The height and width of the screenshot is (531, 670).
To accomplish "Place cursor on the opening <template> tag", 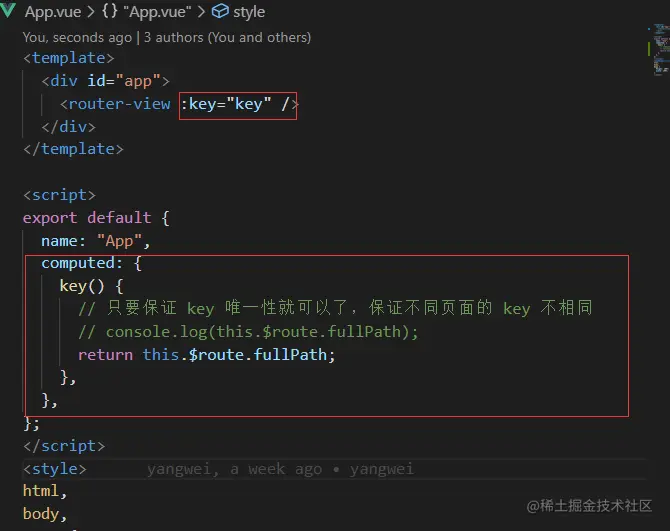I will pyautogui.click(x=69, y=58).
